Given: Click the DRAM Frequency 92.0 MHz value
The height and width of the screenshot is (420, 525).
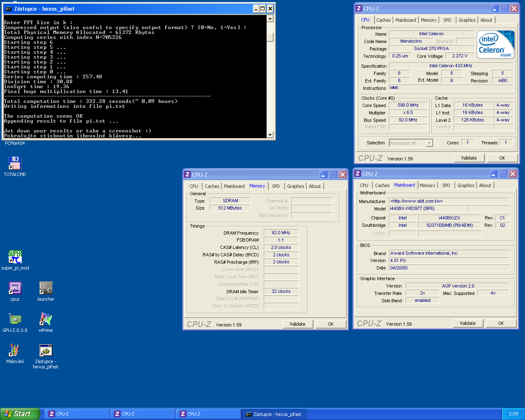Looking at the screenshot, I should [x=281, y=233].
